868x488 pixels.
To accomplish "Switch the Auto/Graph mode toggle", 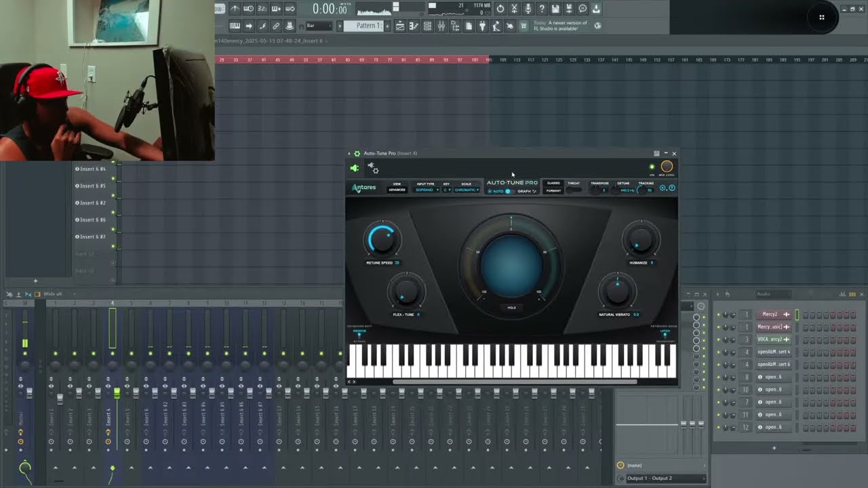I will pyautogui.click(x=508, y=191).
